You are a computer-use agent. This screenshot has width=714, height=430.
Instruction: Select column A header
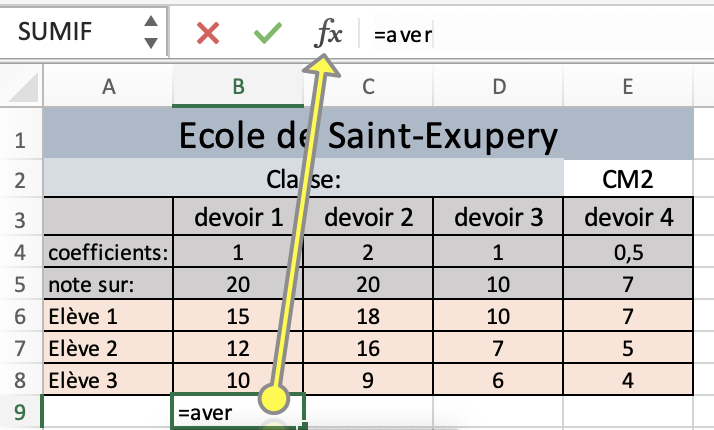point(108,87)
